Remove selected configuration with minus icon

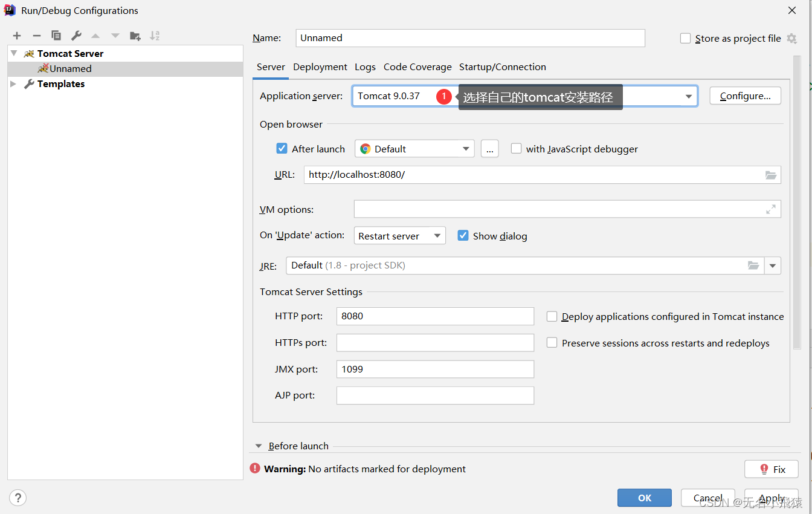coord(37,36)
